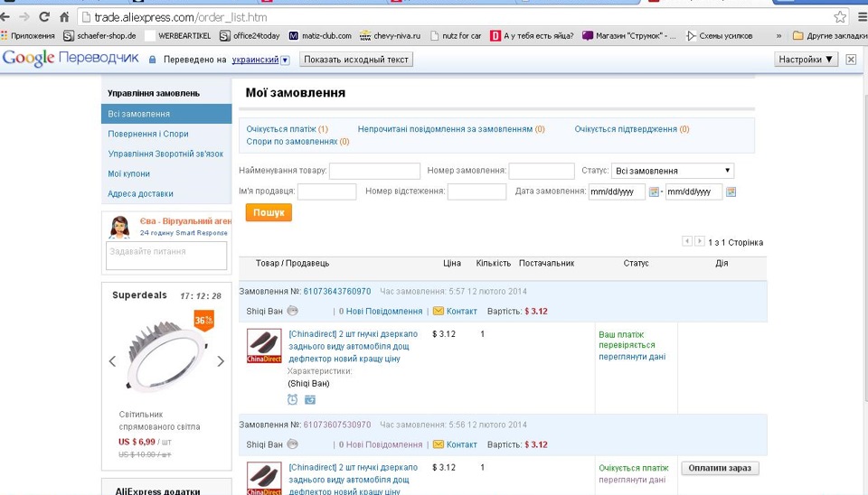Open the chevy-niva.ru bookmark
The image size is (868, 495).
coord(391,35)
